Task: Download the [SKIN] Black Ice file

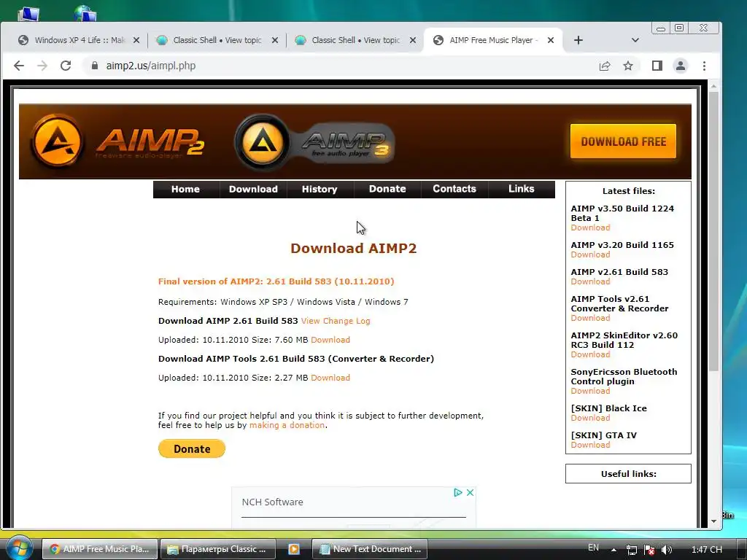Action: pyautogui.click(x=590, y=418)
